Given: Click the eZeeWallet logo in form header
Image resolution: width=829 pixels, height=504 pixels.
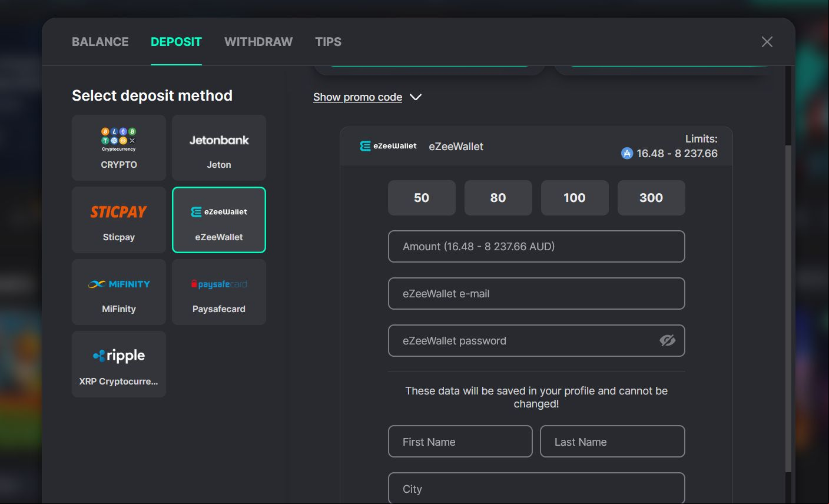Looking at the screenshot, I should coord(389,146).
